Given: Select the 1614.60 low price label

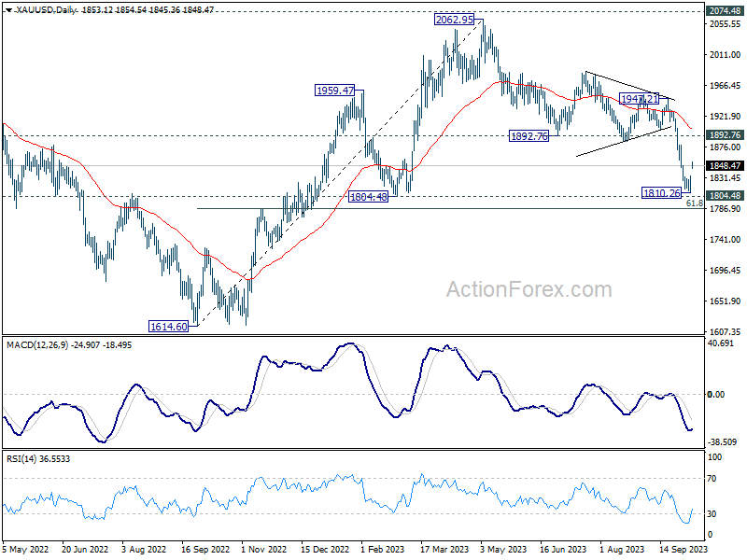Looking at the screenshot, I should (x=169, y=326).
